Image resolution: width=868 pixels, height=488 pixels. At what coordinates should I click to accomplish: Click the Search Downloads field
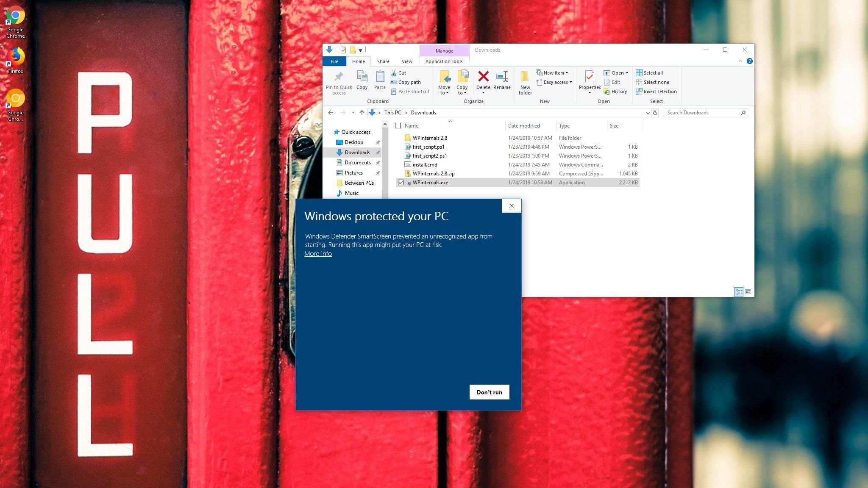pyautogui.click(x=702, y=113)
